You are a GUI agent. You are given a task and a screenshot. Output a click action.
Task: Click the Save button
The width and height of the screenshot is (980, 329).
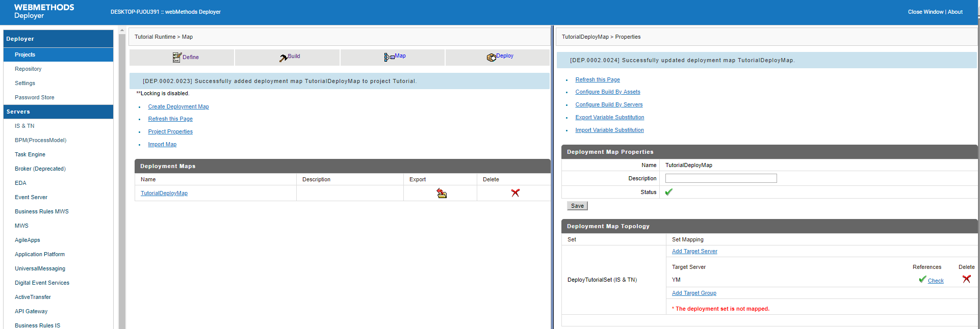577,206
